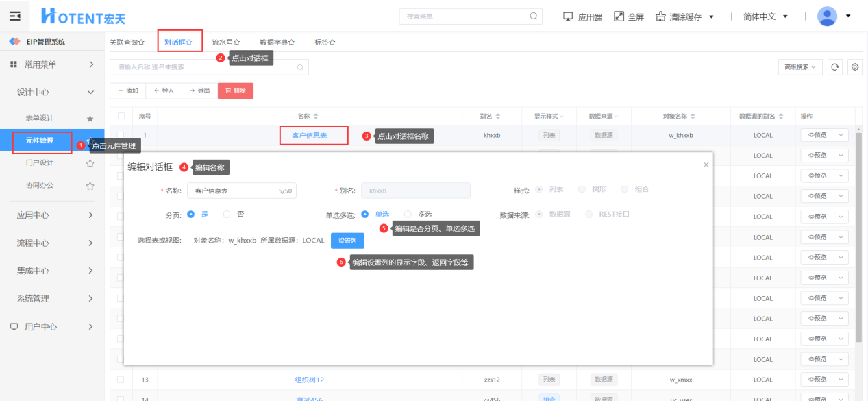Switch to the 数据字典 tab

[277, 42]
